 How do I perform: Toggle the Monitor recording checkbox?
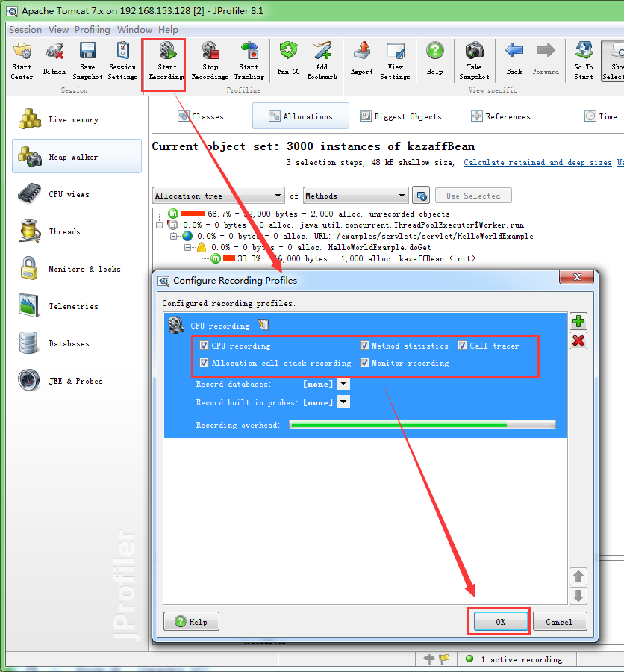click(364, 363)
